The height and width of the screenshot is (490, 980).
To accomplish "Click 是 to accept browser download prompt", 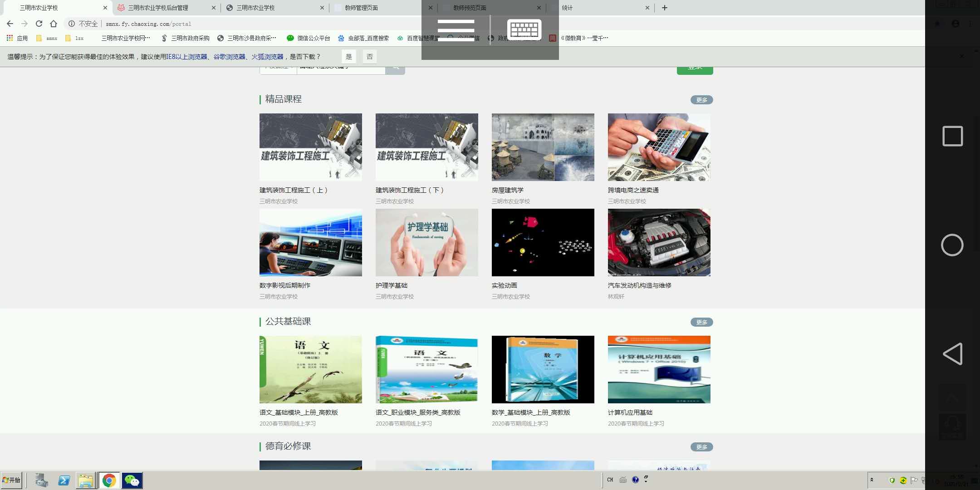I will click(348, 57).
